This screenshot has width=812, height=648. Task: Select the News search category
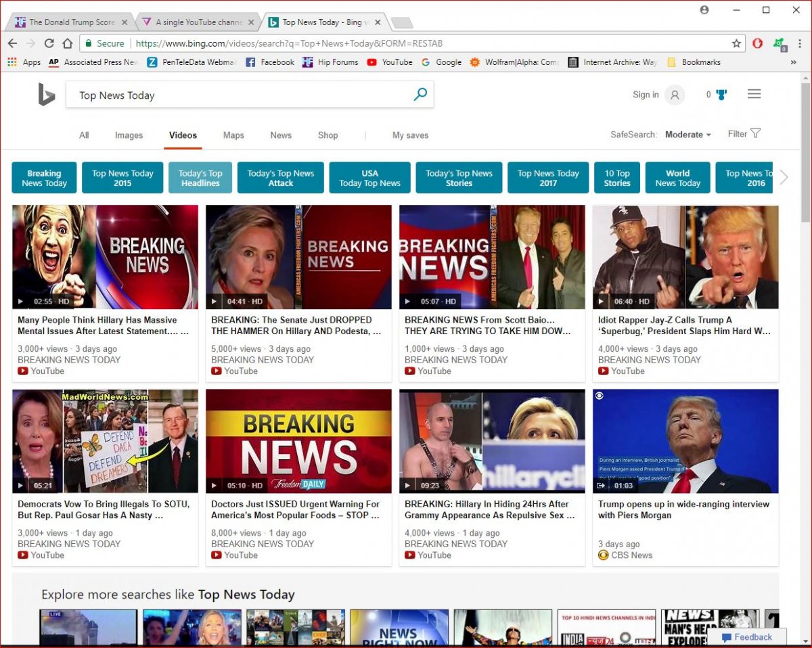(281, 135)
